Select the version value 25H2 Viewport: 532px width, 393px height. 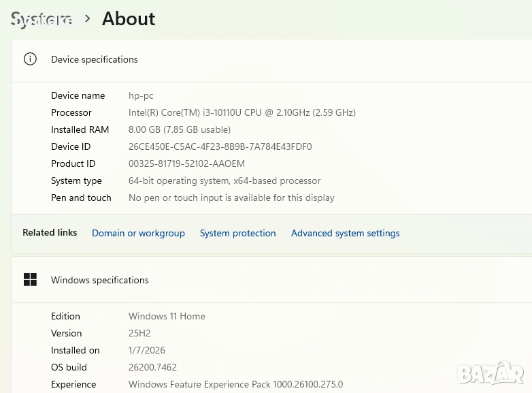tap(139, 333)
